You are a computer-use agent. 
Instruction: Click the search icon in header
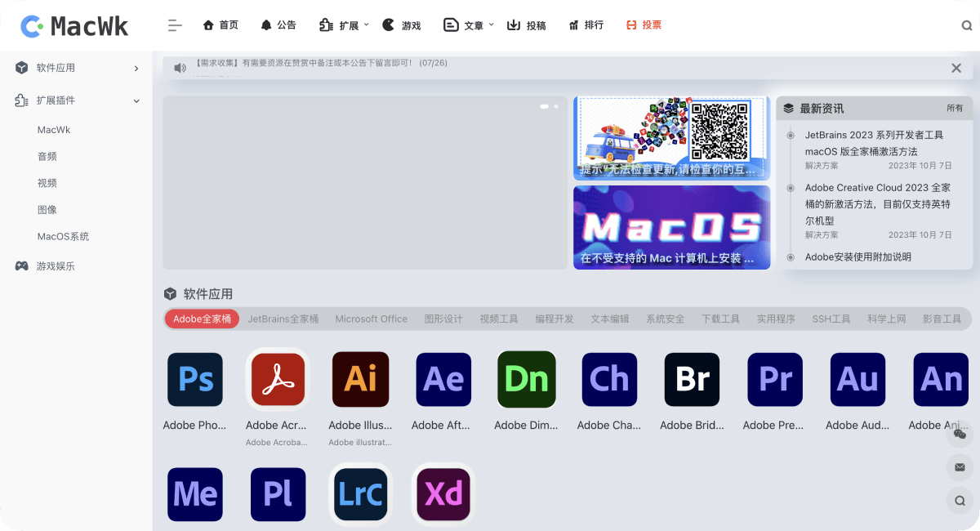(967, 25)
